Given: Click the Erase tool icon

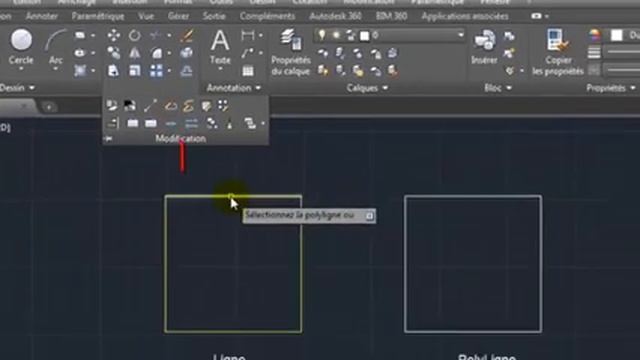Looking at the screenshot, I should tap(187, 35).
